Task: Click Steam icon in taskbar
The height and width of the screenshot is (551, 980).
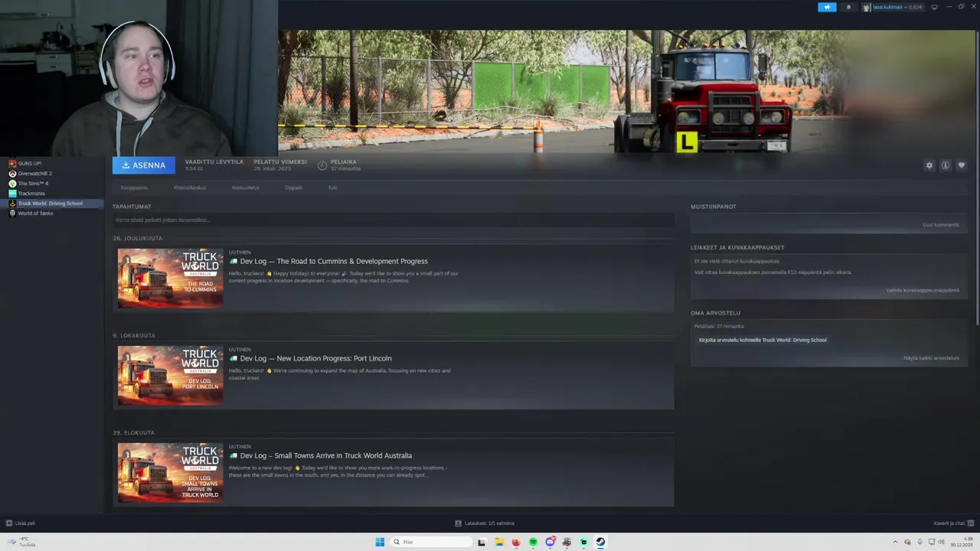Action: [x=600, y=542]
